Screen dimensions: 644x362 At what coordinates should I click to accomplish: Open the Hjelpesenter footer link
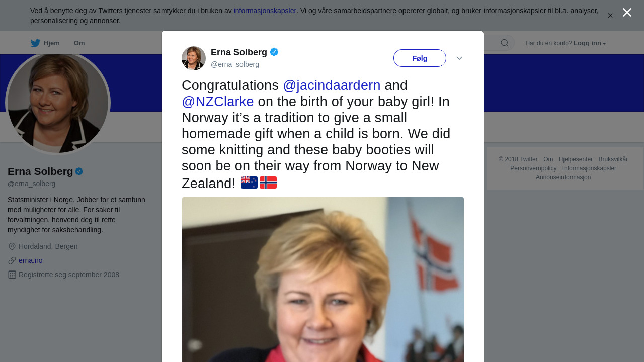[x=576, y=159]
